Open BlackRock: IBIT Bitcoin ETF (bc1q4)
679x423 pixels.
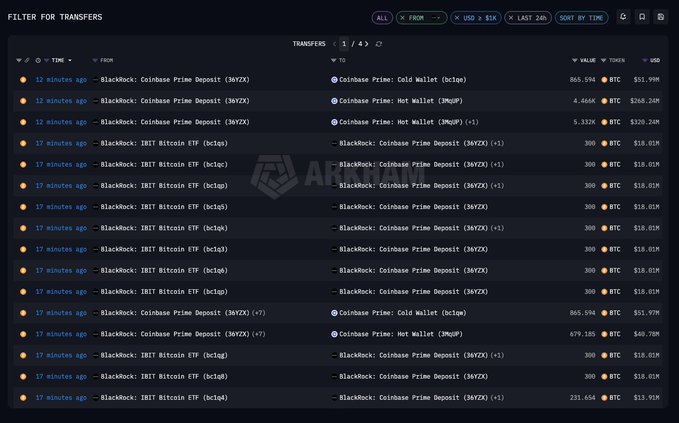[164, 397]
